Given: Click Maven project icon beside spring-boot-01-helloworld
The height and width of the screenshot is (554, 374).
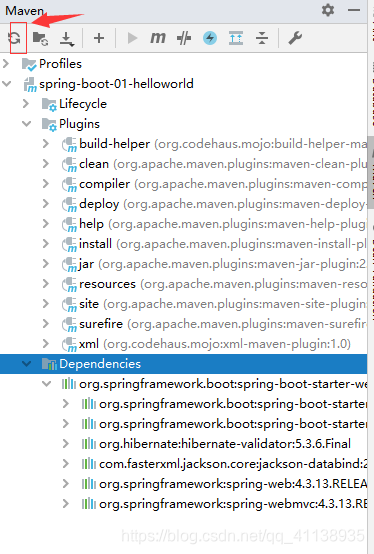Looking at the screenshot, I should tap(30, 84).
